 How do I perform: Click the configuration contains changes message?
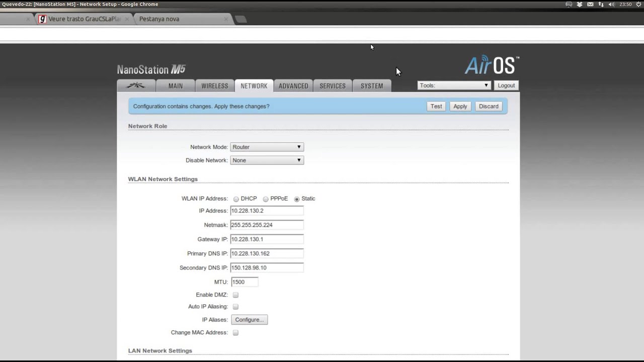pos(201,107)
